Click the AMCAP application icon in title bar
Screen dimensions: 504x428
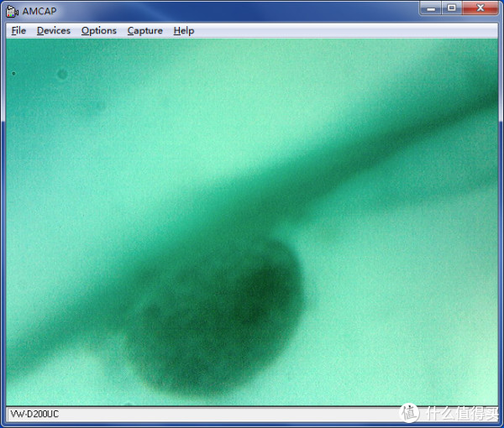point(13,12)
